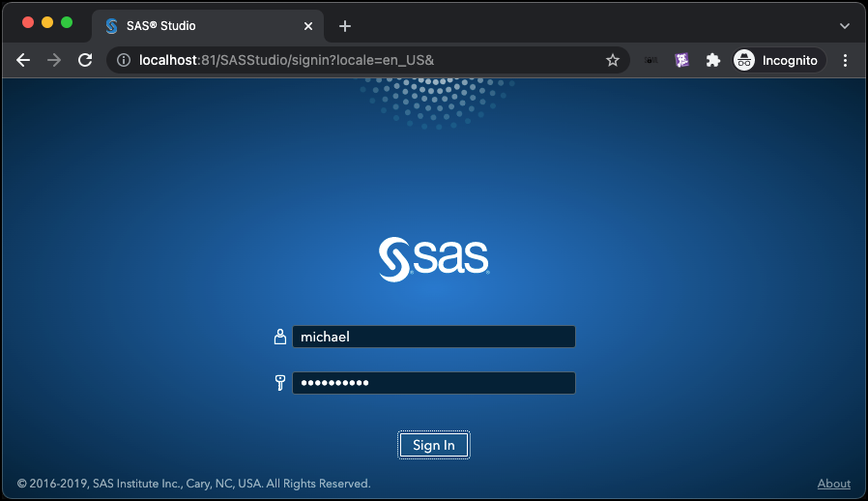Click the Sign In button

[433, 445]
